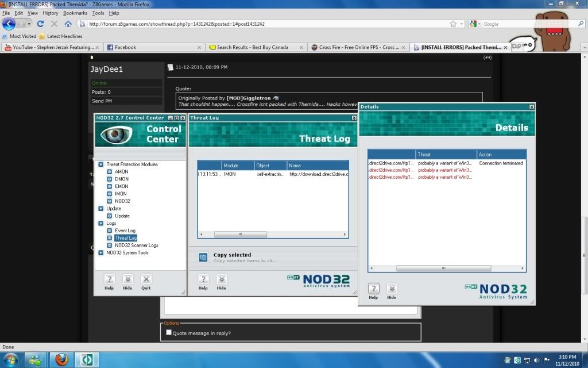Image resolution: width=588 pixels, height=368 pixels.
Task: Click the Help icon in Control Center
Action: click(x=109, y=279)
